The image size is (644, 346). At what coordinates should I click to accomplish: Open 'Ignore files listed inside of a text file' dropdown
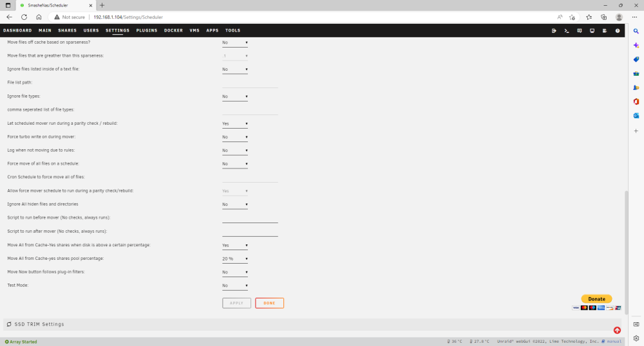235,69
